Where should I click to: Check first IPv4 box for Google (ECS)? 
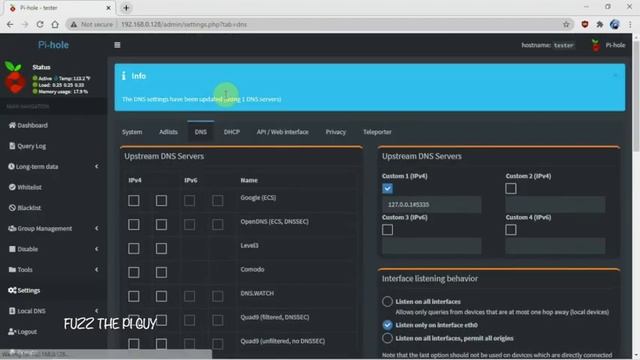(x=133, y=200)
